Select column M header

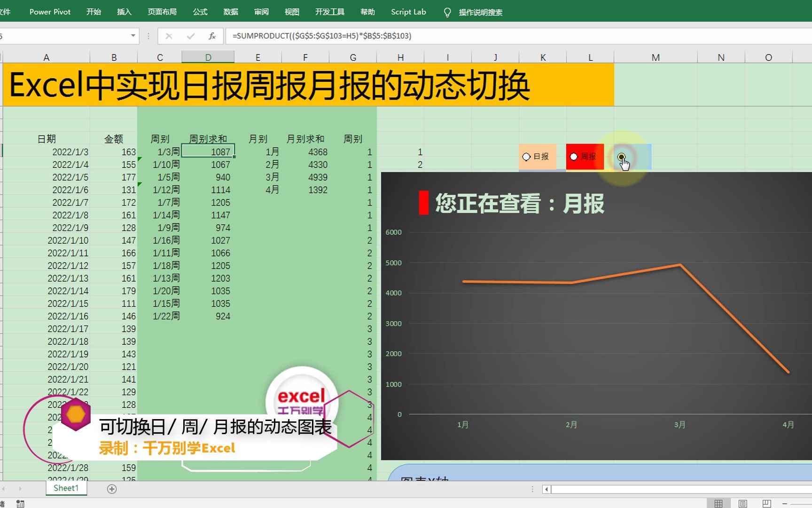[656, 57]
